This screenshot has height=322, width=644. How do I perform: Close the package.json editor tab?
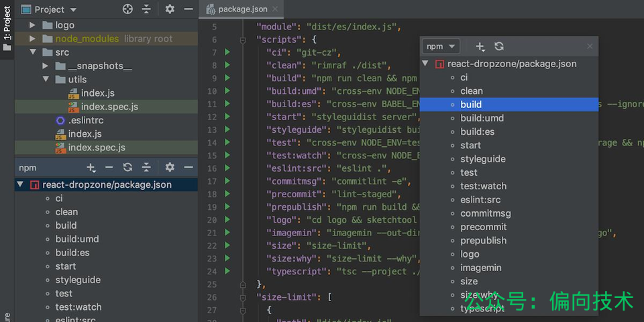(275, 9)
